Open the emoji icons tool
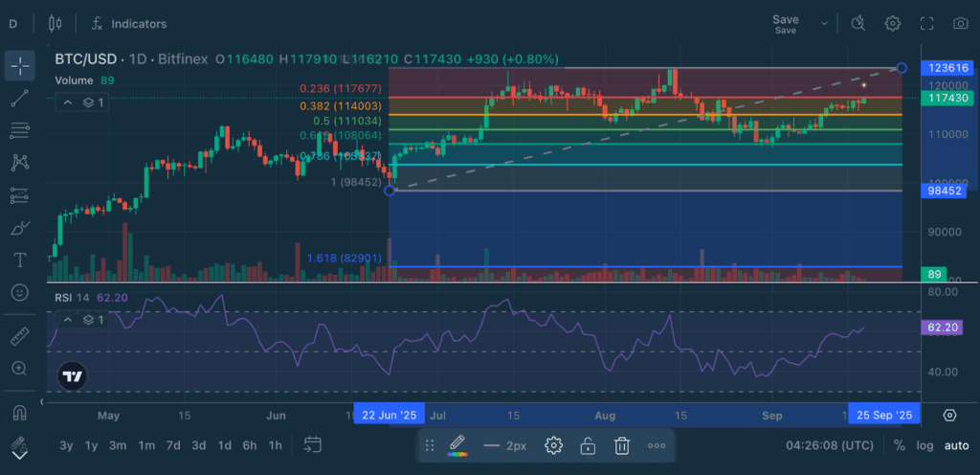 click(20, 291)
